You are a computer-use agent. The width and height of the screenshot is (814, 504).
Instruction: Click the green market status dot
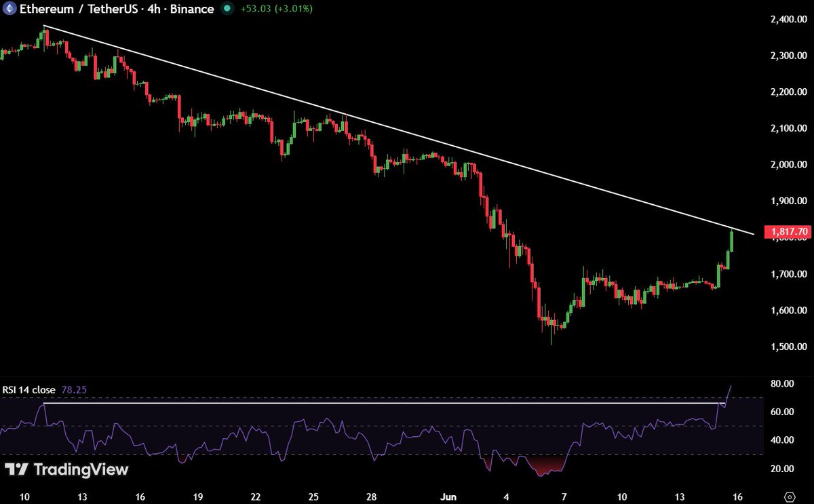tap(227, 9)
